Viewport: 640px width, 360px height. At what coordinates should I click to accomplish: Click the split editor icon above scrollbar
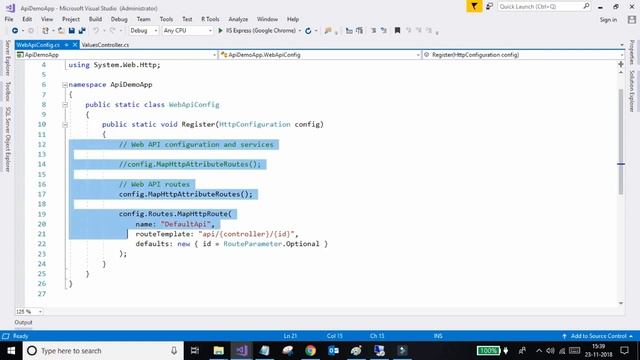click(x=621, y=64)
